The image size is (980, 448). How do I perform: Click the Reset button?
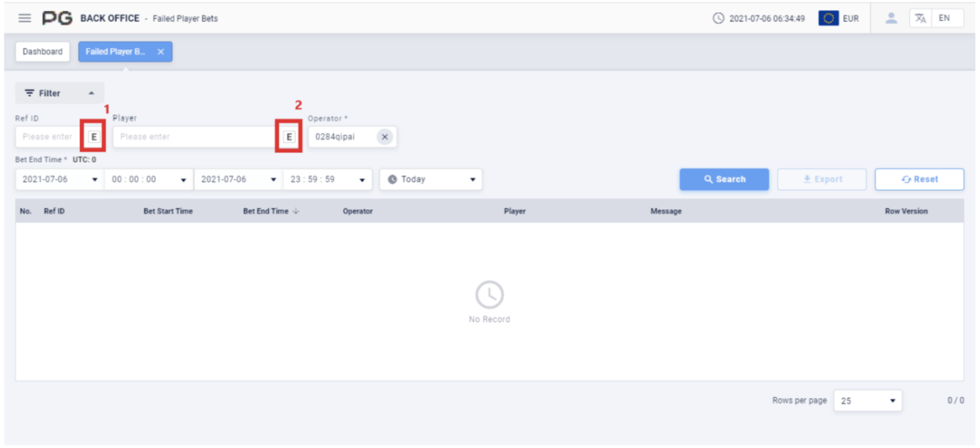pos(919,180)
